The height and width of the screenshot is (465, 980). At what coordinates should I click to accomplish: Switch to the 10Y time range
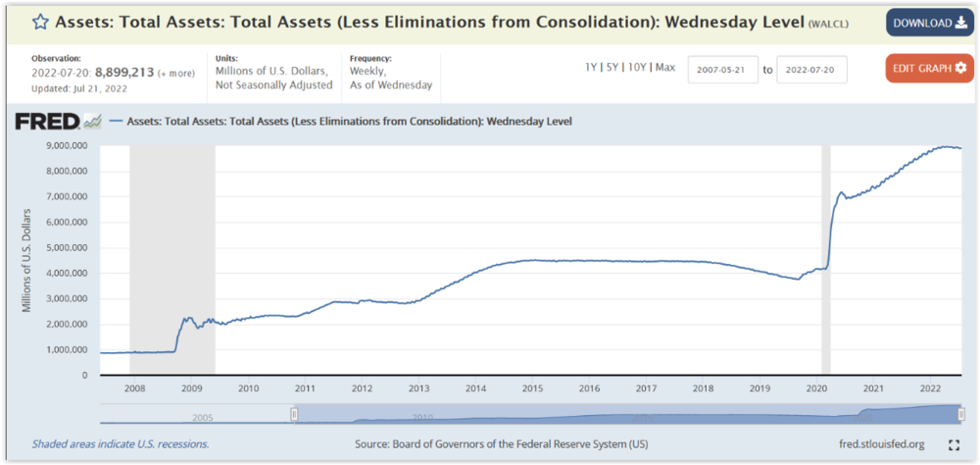click(639, 67)
